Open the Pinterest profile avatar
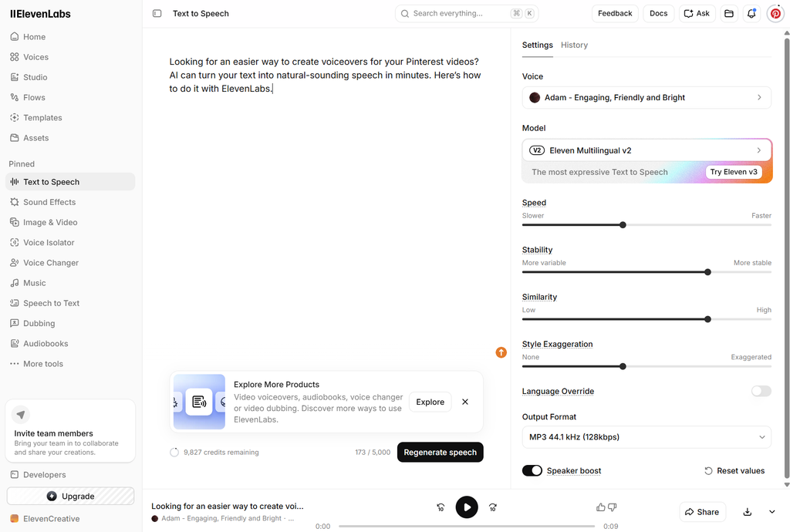The width and height of the screenshot is (790, 532). (775, 14)
